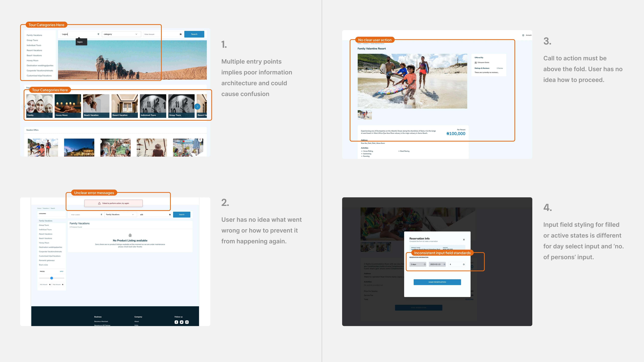Viewport: 644px width, 362px height.
Task: Open Twitter from the footer social icons
Action: pos(182,322)
